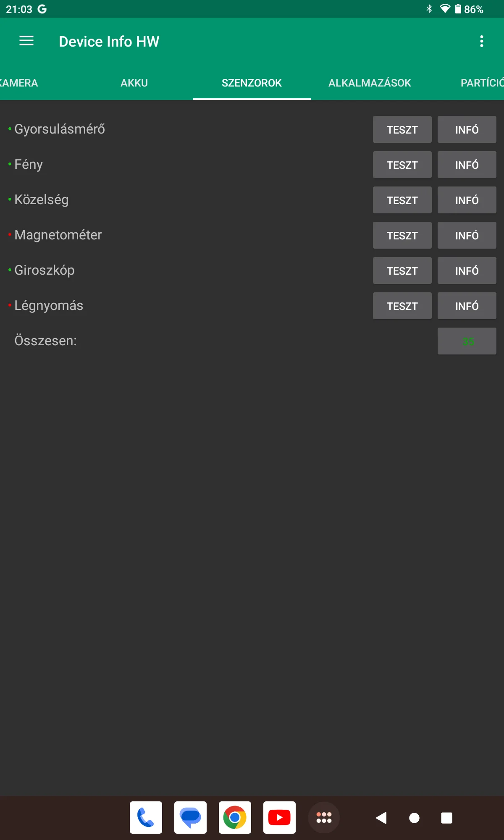Tap the Android back navigation button
Image resolution: width=504 pixels, height=840 pixels.
click(x=381, y=818)
